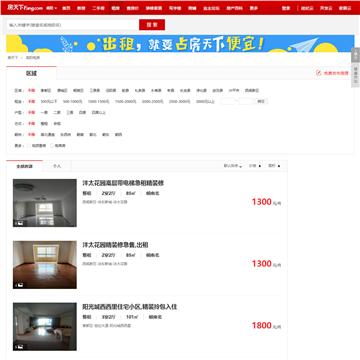Click 登录 link in header
Viewport: 360px width, 360px height.
286,8
